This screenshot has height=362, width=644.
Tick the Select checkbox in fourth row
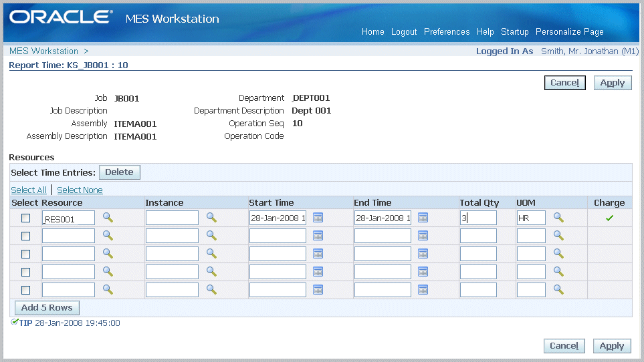point(26,273)
